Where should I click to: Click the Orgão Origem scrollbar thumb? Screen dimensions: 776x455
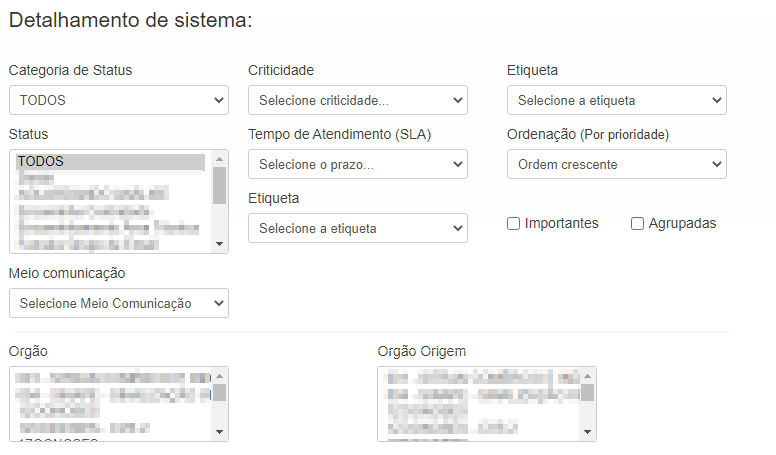pos(587,392)
